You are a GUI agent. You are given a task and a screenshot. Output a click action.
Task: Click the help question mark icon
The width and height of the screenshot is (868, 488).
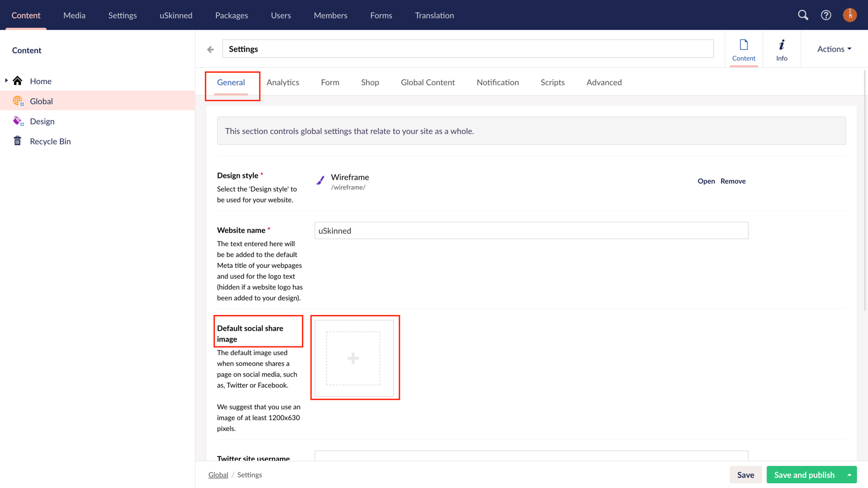[826, 15]
